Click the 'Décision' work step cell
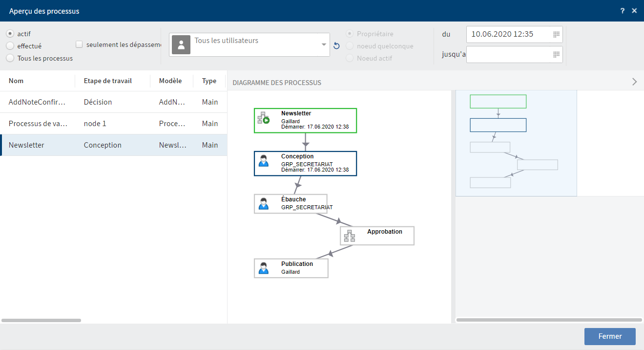Viewport: 644px width, 350px height. [98, 102]
